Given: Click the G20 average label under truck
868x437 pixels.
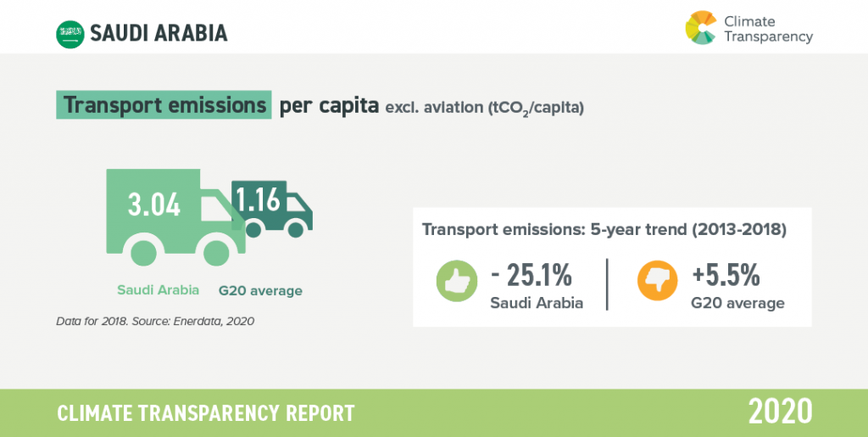Looking at the screenshot, I should (260, 291).
